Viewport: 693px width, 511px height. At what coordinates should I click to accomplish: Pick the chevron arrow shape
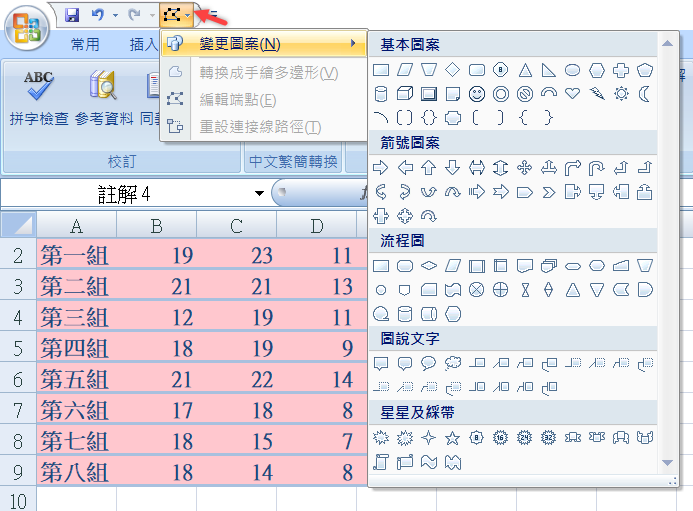coord(549,192)
